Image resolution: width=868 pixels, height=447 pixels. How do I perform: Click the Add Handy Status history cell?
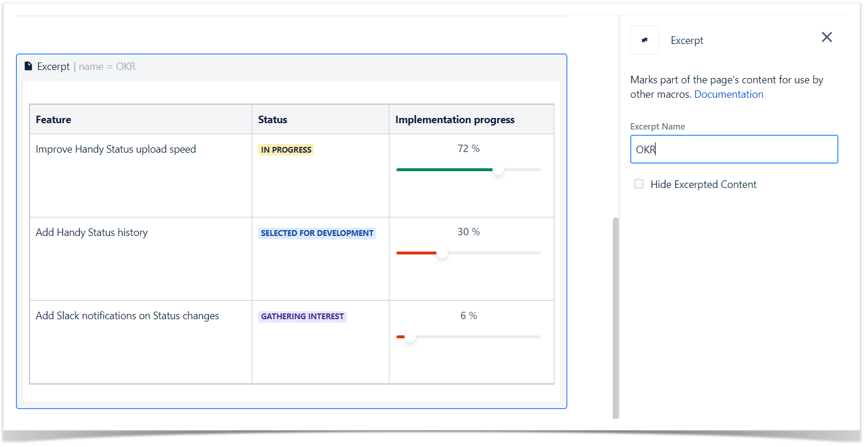tap(141, 259)
